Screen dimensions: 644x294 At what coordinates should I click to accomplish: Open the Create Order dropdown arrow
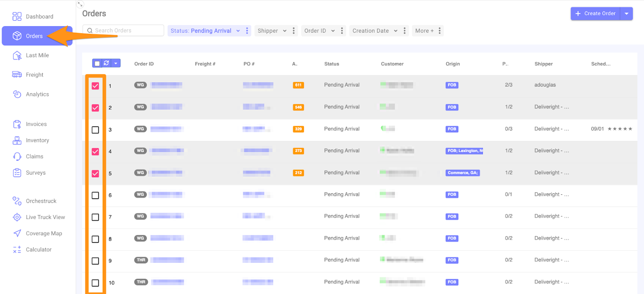(626, 14)
